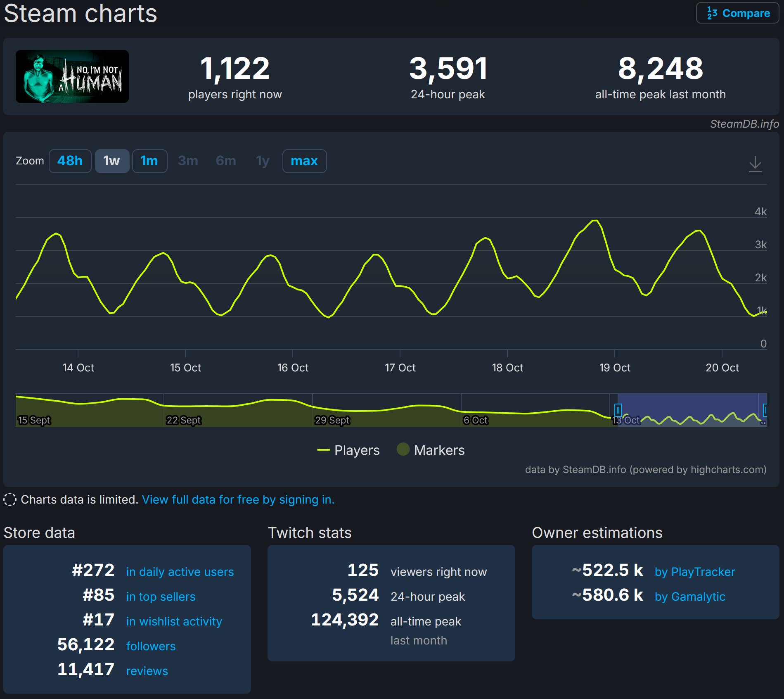Image resolution: width=784 pixels, height=699 pixels.
Task: Click the 6 Oct navigator label
Action: 475,420
